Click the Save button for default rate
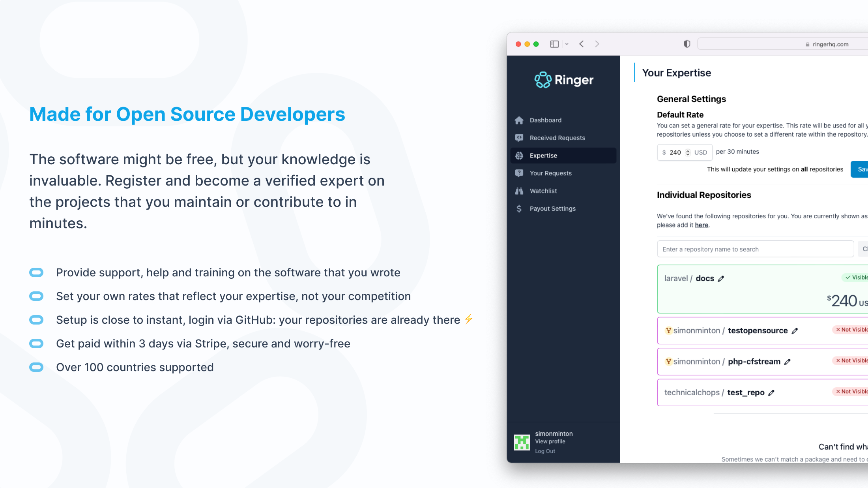The width and height of the screenshot is (868, 488). click(859, 169)
